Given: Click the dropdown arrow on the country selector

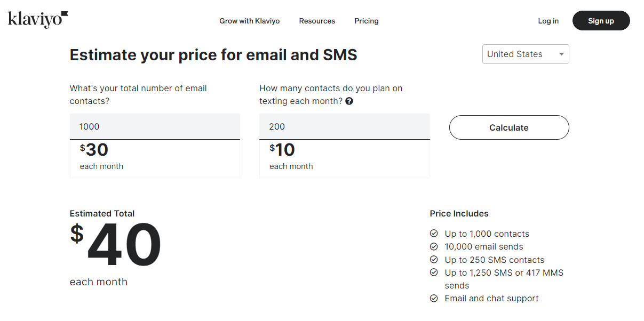Looking at the screenshot, I should pos(561,54).
